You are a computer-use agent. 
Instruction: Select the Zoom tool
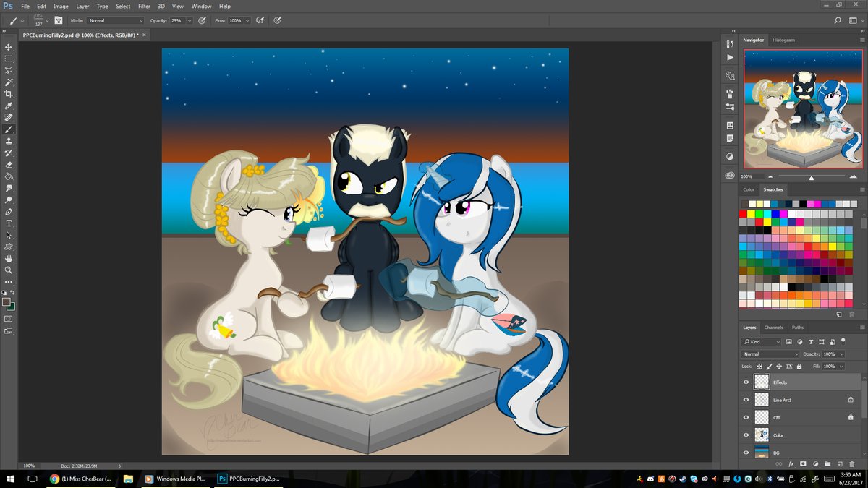click(x=9, y=270)
